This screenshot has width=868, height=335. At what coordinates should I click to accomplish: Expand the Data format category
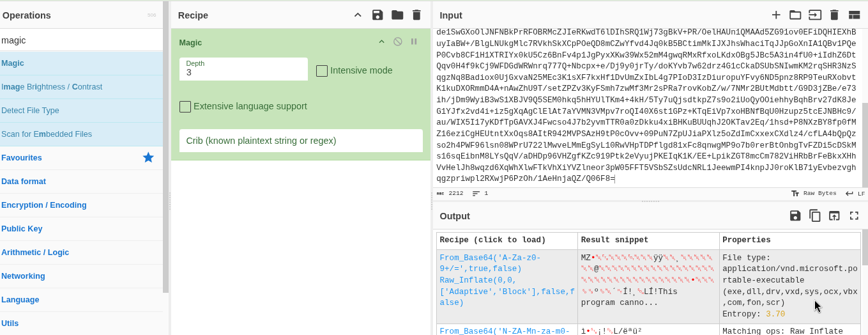pos(81,182)
